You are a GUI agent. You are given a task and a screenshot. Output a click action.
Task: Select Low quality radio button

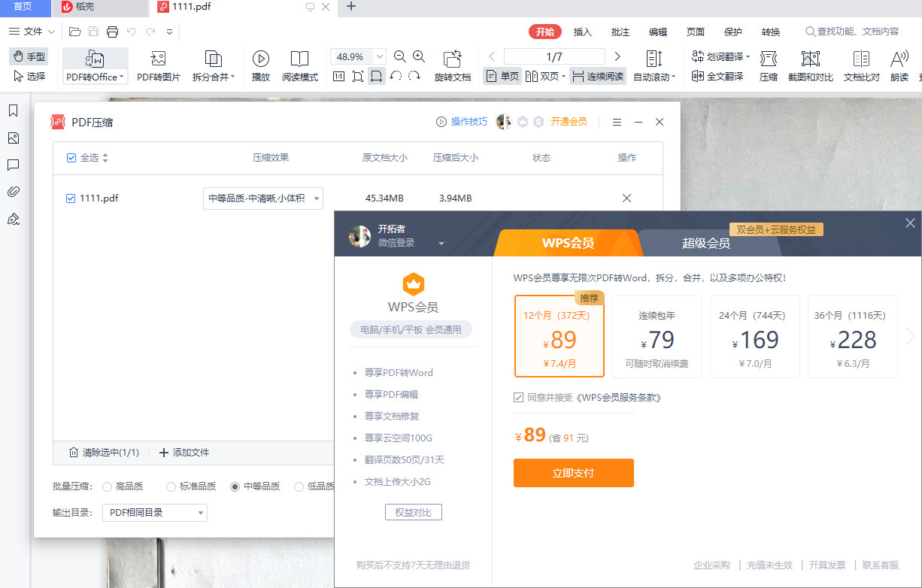point(299,486)
